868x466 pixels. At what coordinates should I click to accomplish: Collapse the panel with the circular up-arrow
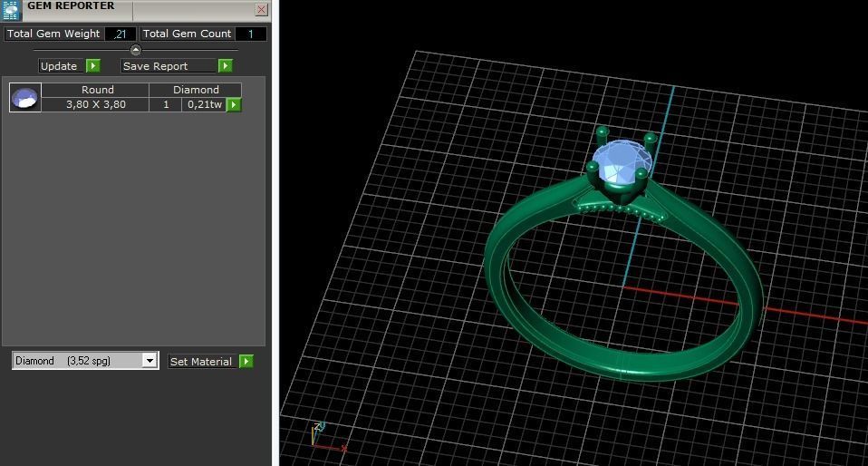[x=136, y=50]
